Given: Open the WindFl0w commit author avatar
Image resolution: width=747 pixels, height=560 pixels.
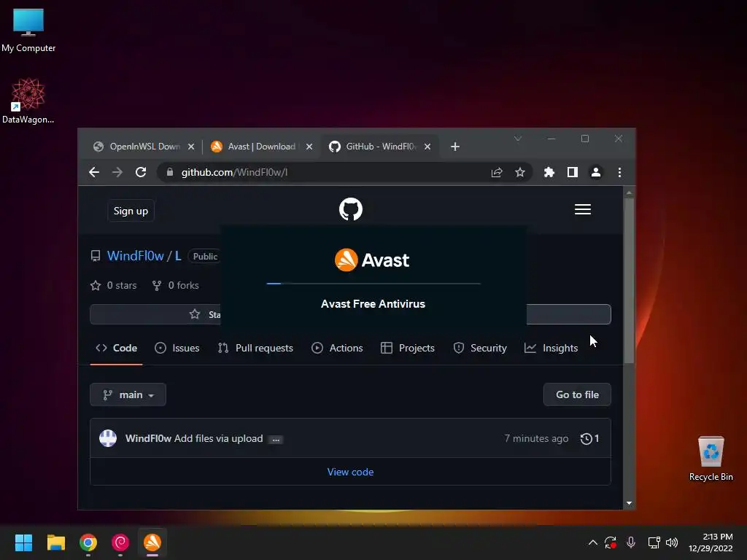Looking at the screenshot, I should (108, 438).
